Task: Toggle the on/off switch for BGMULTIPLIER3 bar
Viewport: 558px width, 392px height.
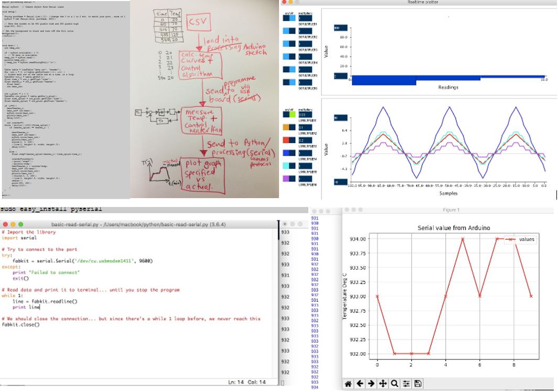Action: click(x=289, y=43)
